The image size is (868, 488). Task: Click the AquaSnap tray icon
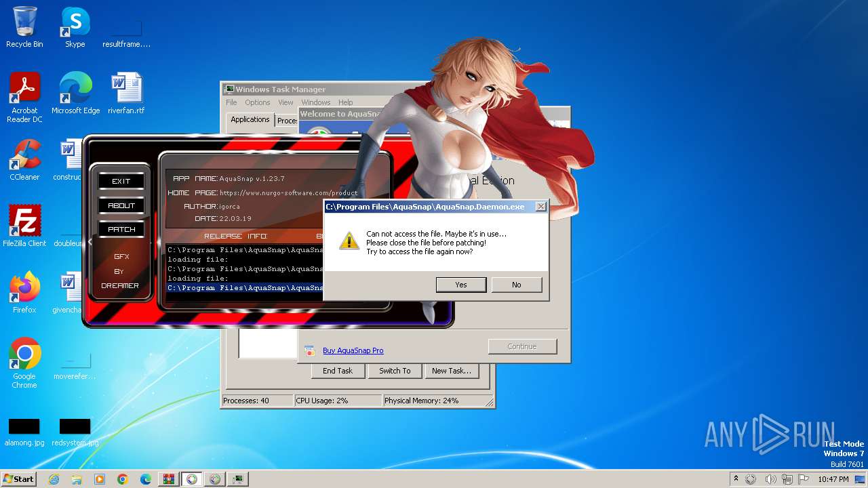pos(751,479)
